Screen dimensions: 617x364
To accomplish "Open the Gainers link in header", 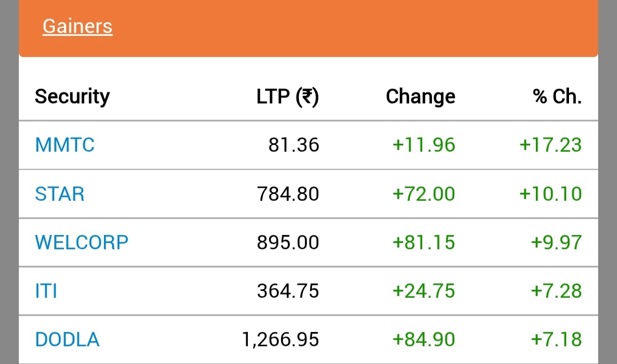I will pyautogui.click(x=78, y=27).
